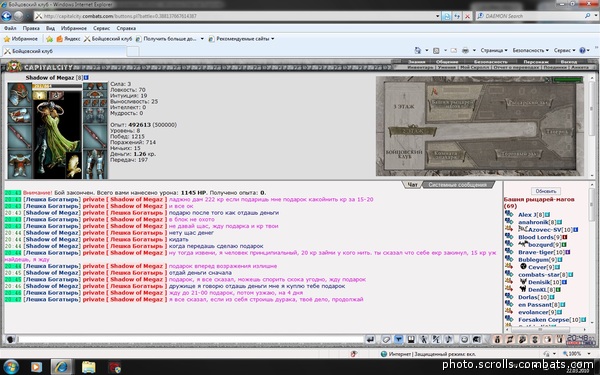Click the experience progress bar above character
Viewport: 600px width, 375px height.
57,86
